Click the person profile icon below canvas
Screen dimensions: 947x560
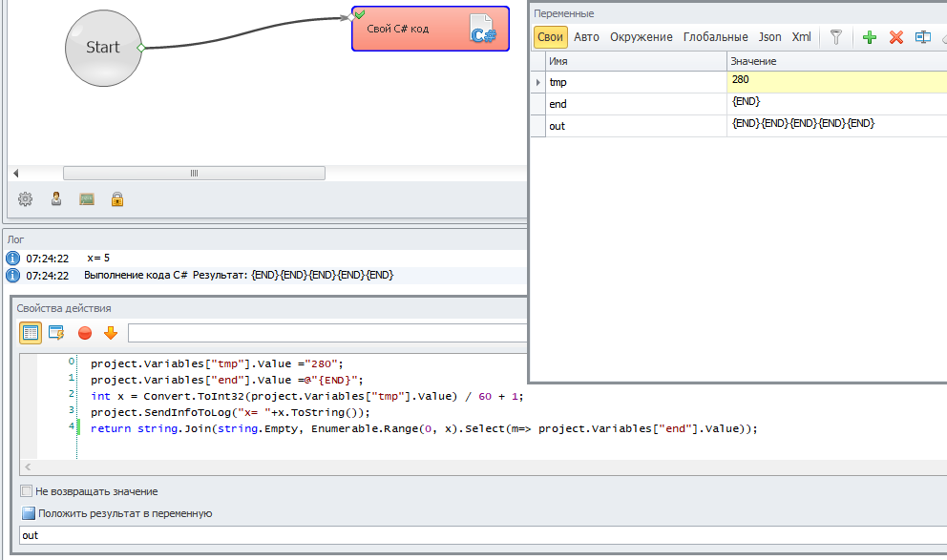coord(56,199)
